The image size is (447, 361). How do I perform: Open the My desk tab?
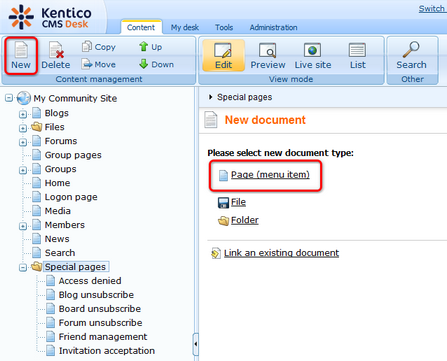[x=185, y=27]
